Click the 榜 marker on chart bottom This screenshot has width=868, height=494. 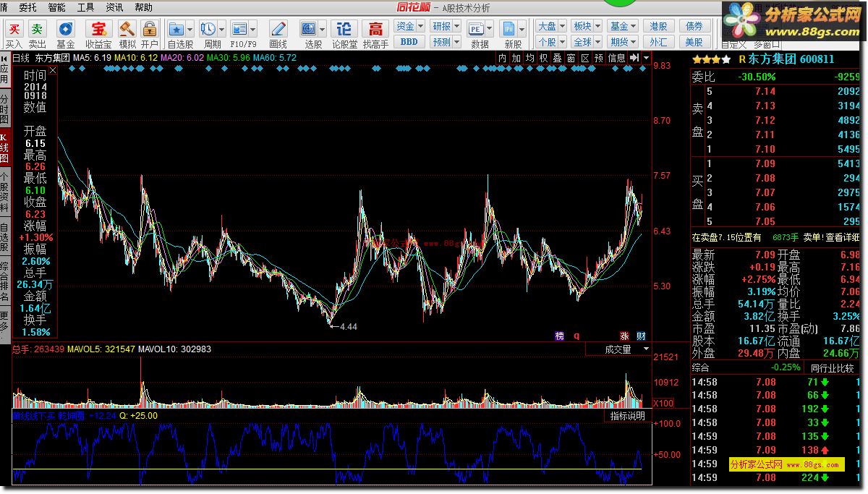click(x=559, y=336)
